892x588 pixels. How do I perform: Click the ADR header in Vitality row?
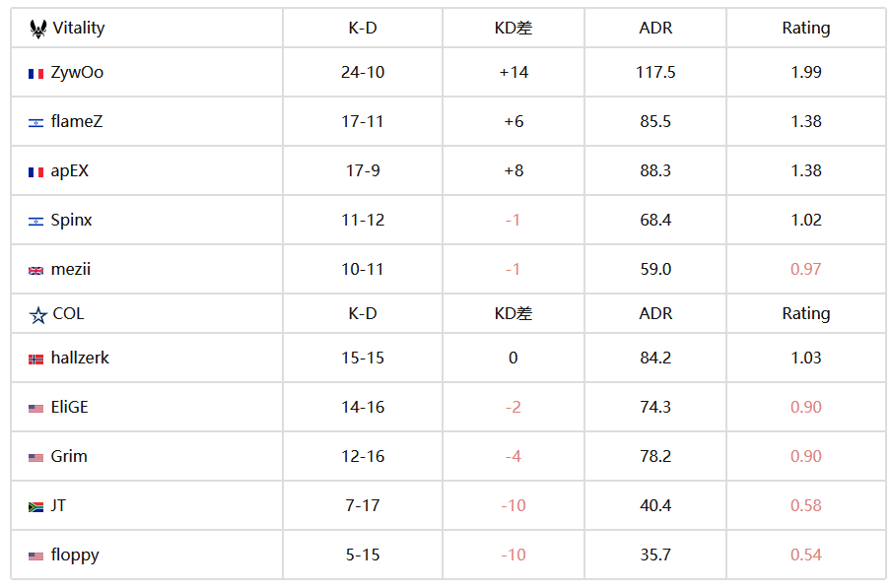(x=655, y=28)
